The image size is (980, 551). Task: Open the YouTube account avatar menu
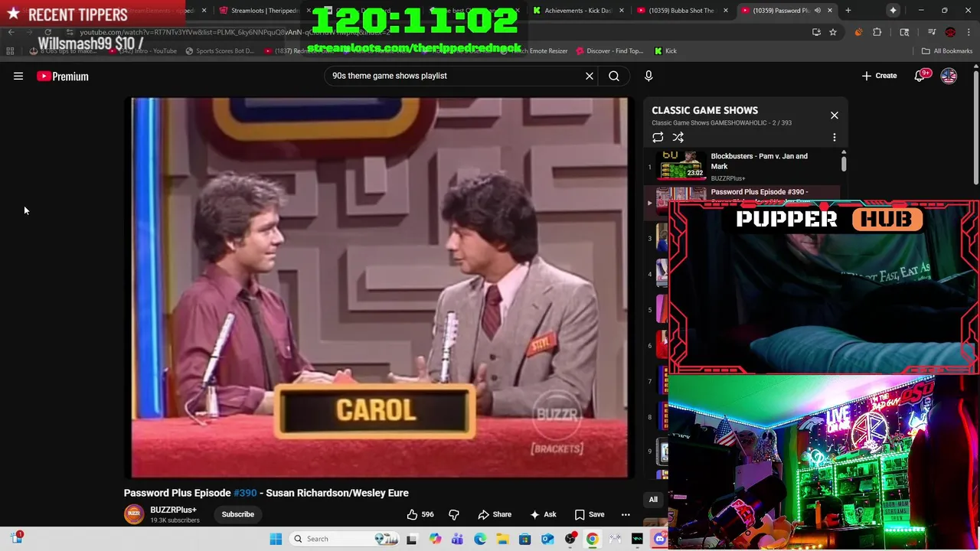point(949,76)
